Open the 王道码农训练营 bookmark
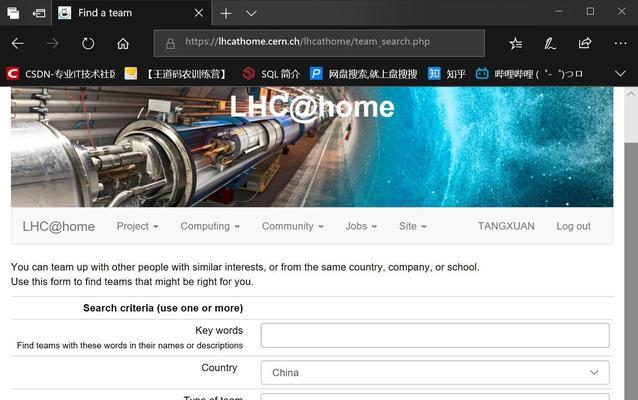The width and height of the screenshot is (638, 400). click(x=176, y=74)
